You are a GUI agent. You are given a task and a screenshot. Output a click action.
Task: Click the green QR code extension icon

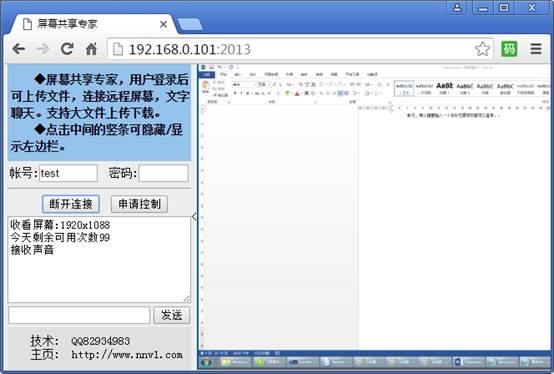pyautogui.click(x=509, y=49)
